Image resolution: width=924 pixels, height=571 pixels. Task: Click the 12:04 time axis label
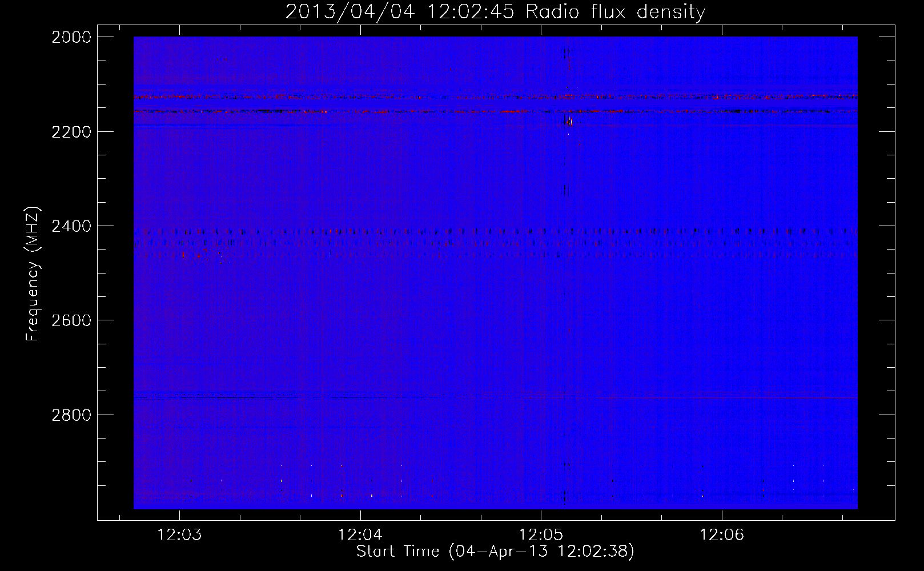pos(360,535)
